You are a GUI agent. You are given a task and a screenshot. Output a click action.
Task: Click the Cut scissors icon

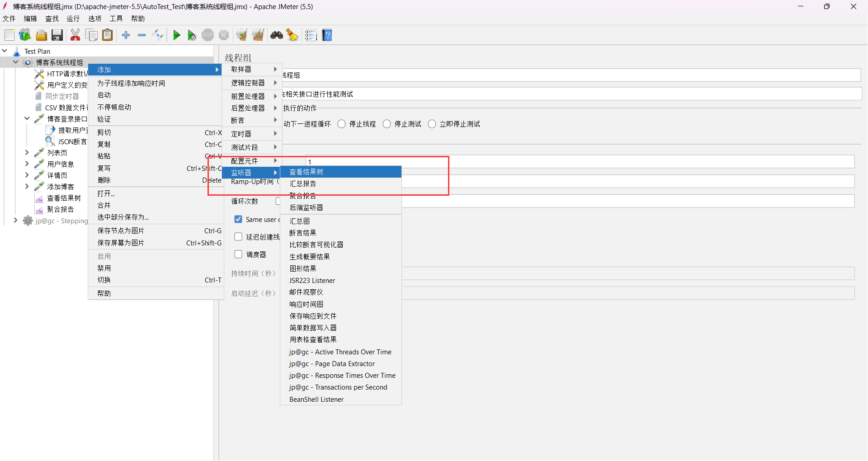point(75,35)
